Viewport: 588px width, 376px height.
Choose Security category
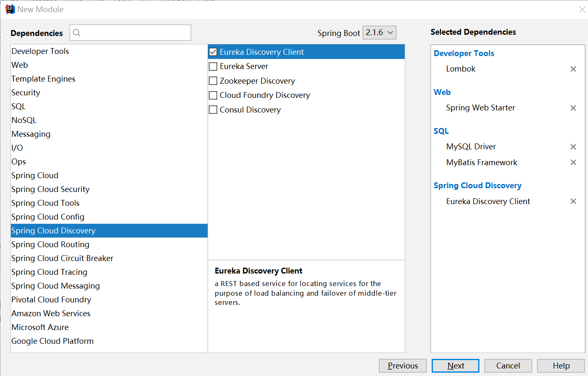[x=109, y=92]
